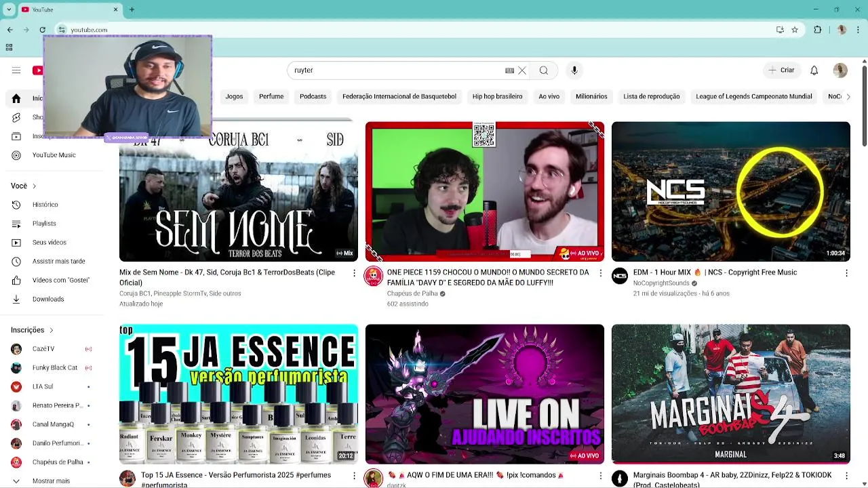Screen dimensions: 868x488
Task: Open the NCS EDM 1 Hour Mix thumbnail
Action: (x=731, y=192)
